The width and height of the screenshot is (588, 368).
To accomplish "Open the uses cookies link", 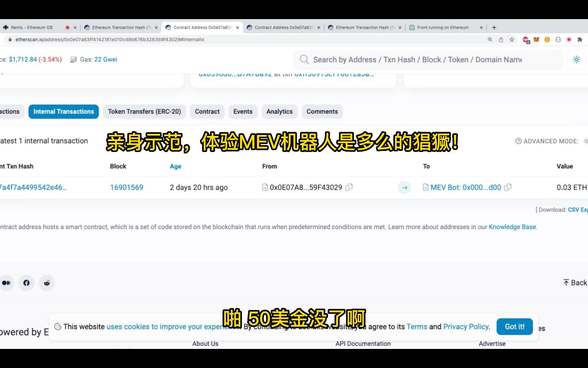I will [x=174, y=327].
